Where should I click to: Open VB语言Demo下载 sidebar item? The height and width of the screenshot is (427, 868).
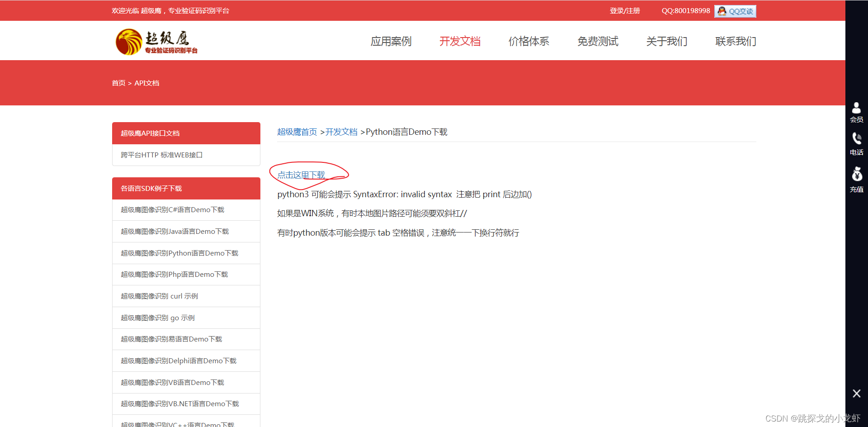pos(186,383)
